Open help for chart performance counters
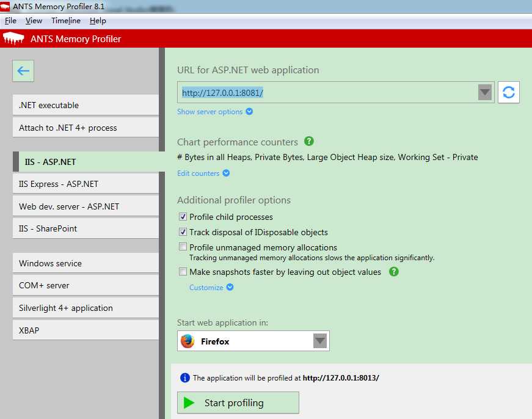Screen dimensions: 532x419 pyautogui.click(x=308, y=141)
